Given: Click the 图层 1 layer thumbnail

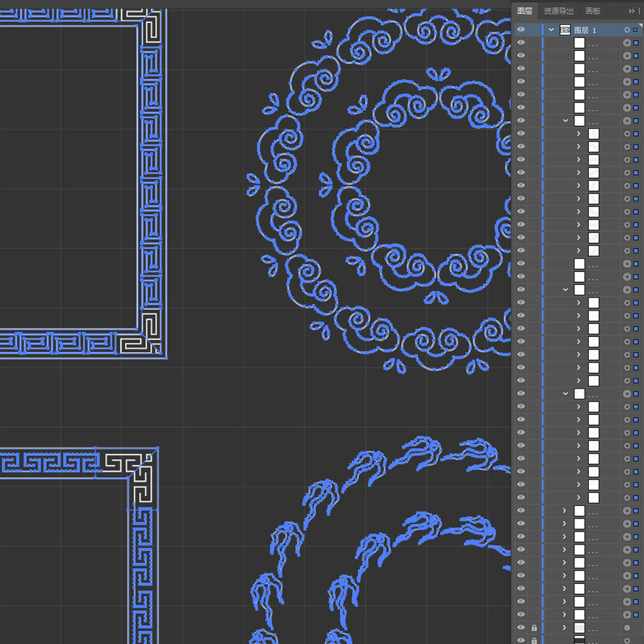Looking at the screenshot, I should click(x=565, y=29).
